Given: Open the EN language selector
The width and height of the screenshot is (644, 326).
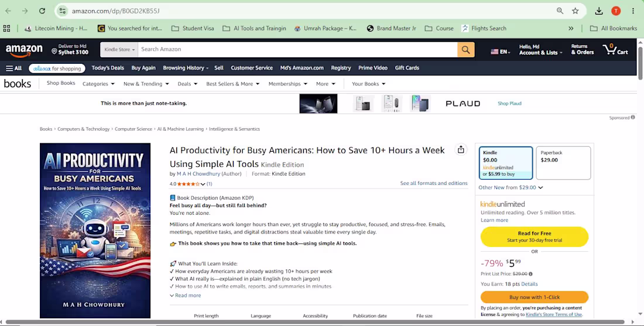Looking at the screenshot, I should click(x=500, y=52).
